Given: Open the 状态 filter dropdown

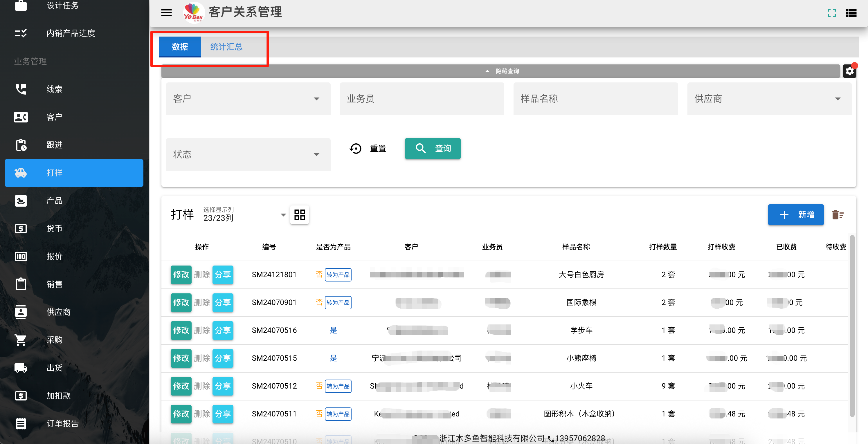Looking at the screenshot, I should (x=248, y=154).
